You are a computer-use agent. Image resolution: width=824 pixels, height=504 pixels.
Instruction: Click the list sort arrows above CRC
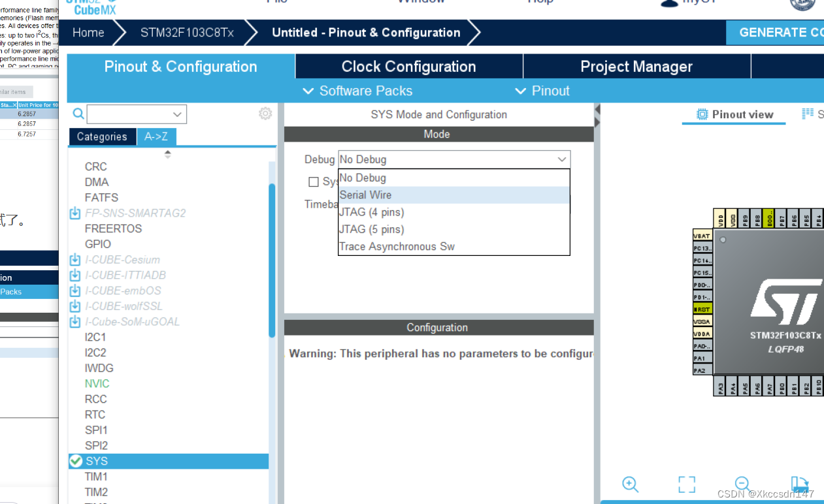click(168, 154)
